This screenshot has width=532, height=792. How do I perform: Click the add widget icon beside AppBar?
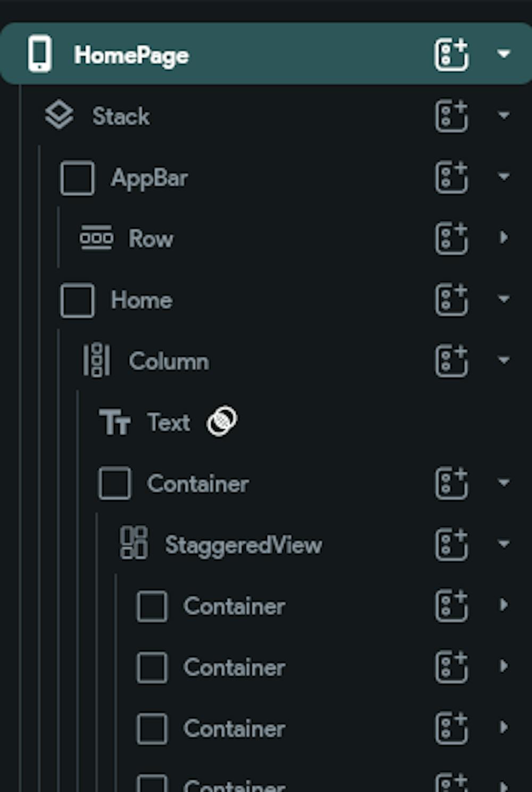[452, 177]
